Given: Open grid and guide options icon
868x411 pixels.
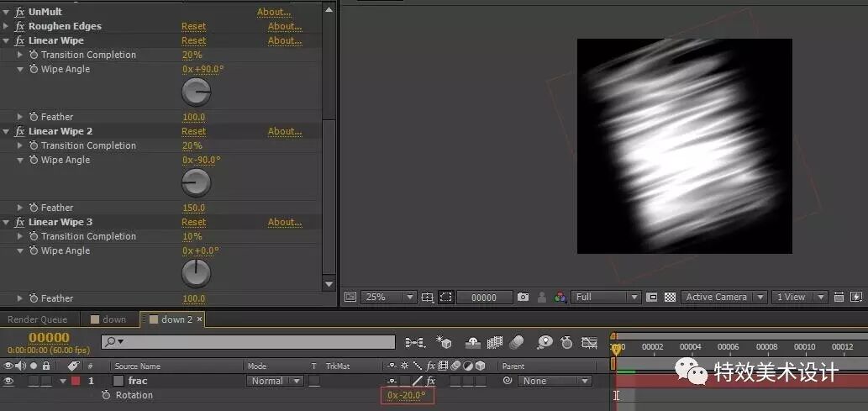Looking at the screenshot, I should pyautogui.click(x=428, y=297).
